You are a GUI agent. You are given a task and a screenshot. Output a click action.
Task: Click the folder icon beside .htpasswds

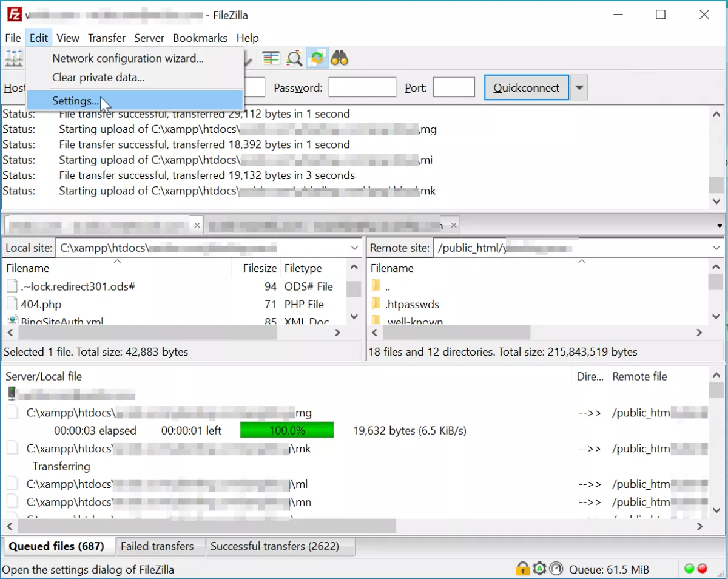click(376, 304)
